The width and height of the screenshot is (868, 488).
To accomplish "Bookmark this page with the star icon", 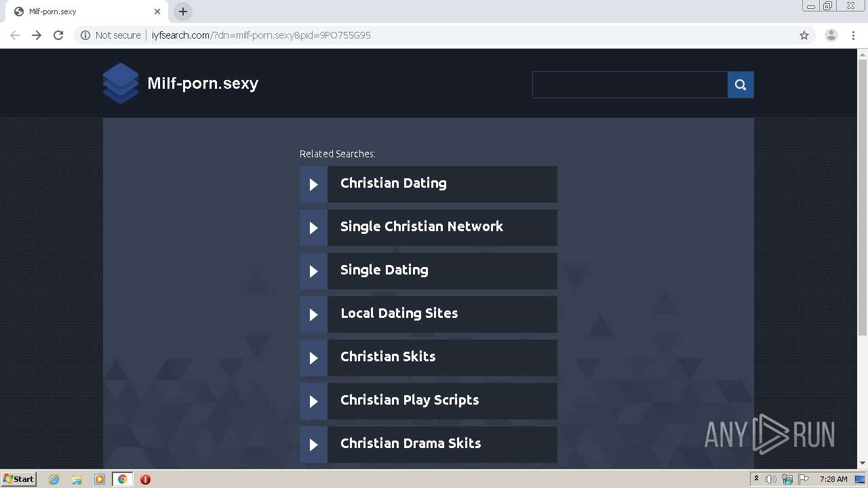I will point(804,35).
